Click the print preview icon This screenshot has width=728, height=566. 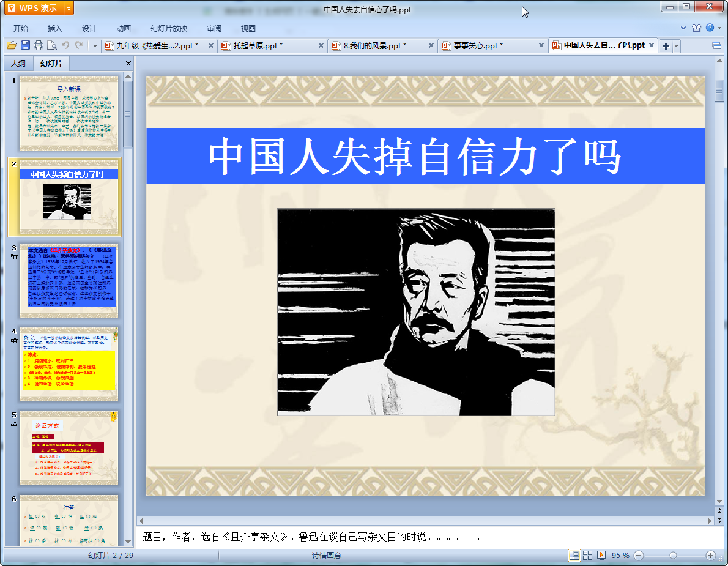(52, 45)
